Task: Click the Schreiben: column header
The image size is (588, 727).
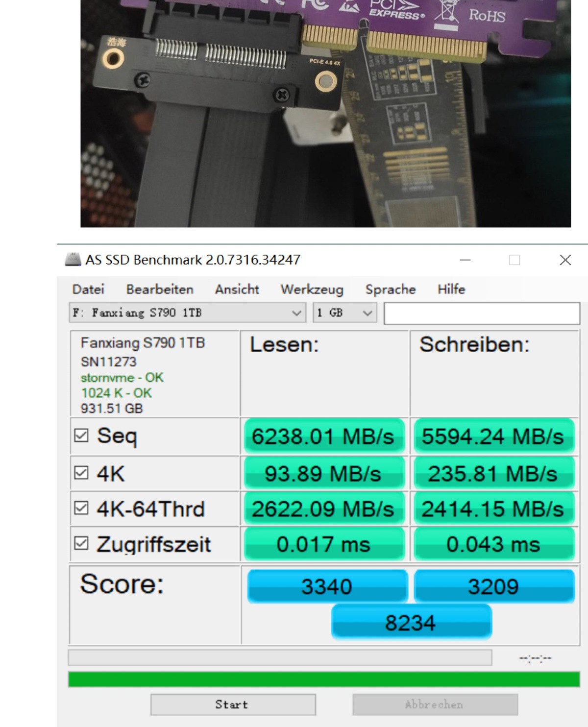Action: tap(474, 345)
